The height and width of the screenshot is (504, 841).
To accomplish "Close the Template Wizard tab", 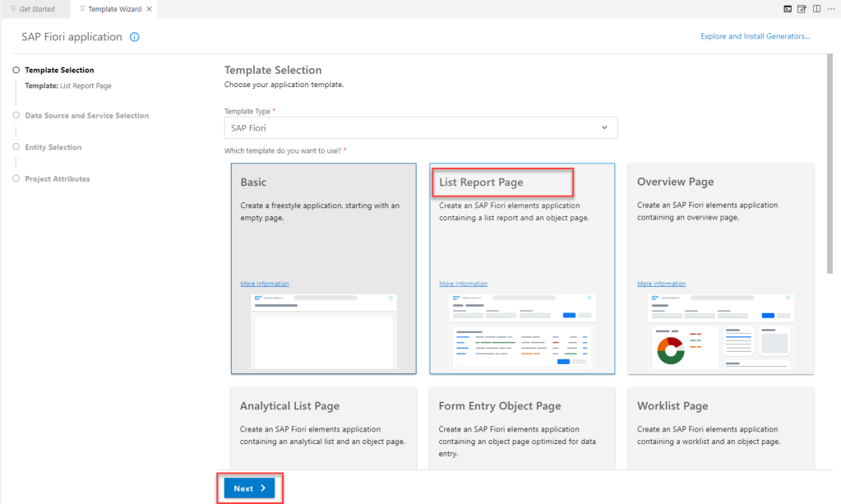I will click(149, 9).
